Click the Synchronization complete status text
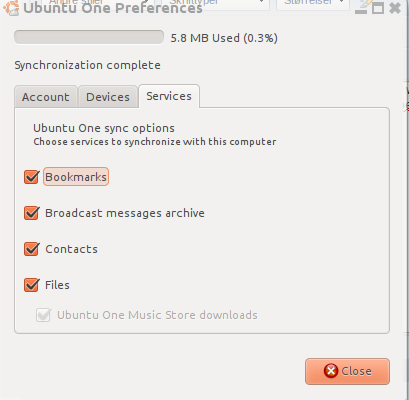 [x=87, y=65]
